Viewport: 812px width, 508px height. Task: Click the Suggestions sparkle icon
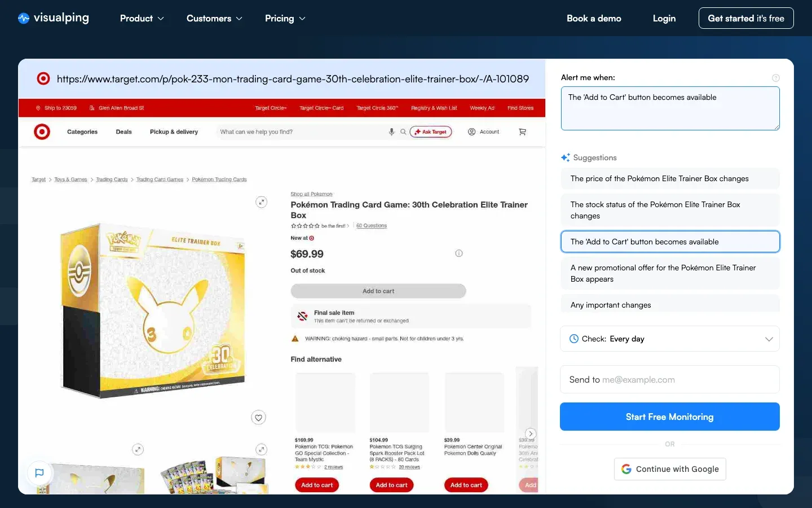(565, 157)
